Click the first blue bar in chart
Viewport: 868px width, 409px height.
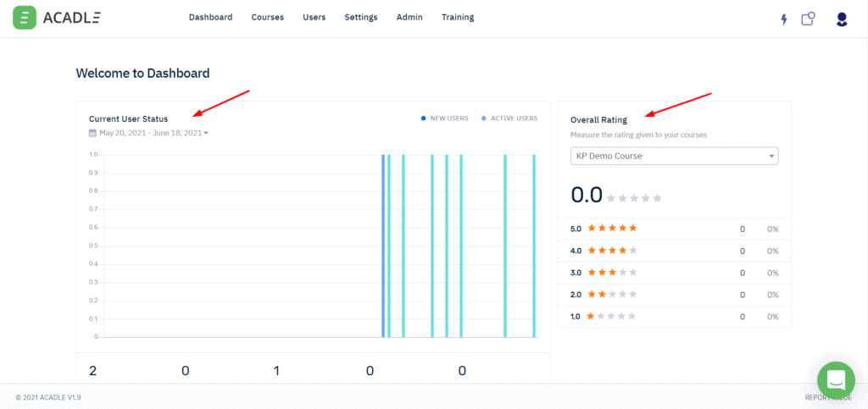click(x=383, y=246)
